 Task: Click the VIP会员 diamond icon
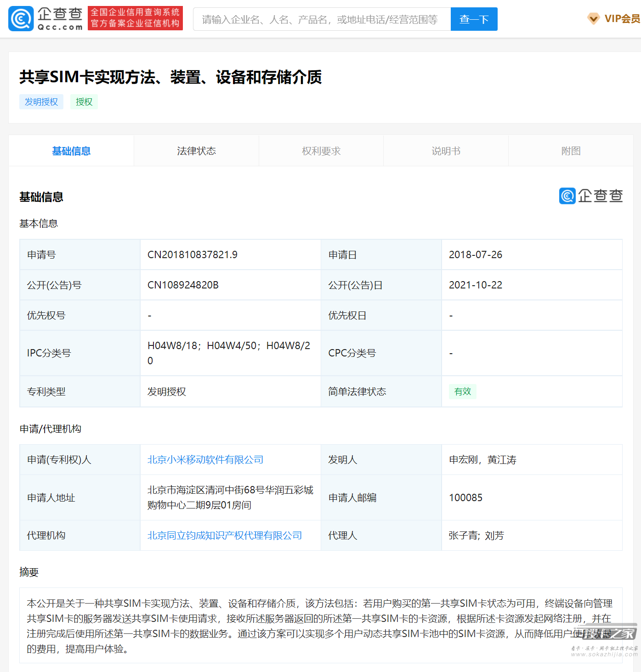tap(593, 19)
